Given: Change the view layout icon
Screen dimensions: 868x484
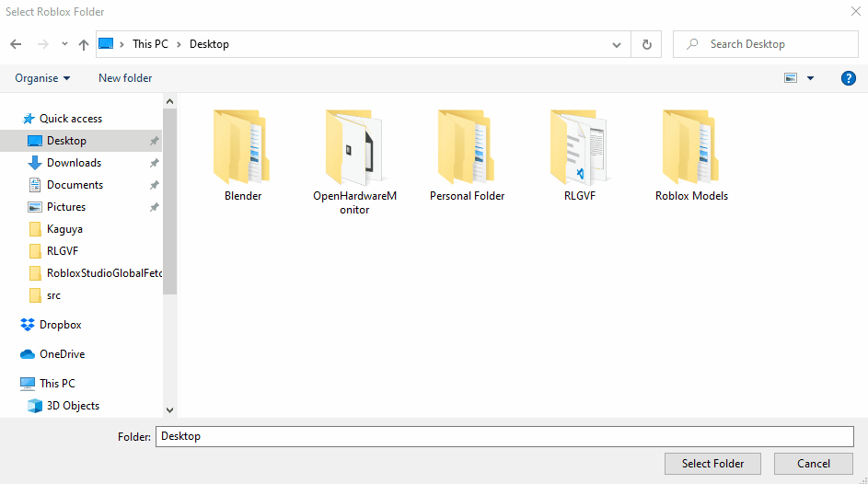Looking at the screenshot, I should [791, 78].
